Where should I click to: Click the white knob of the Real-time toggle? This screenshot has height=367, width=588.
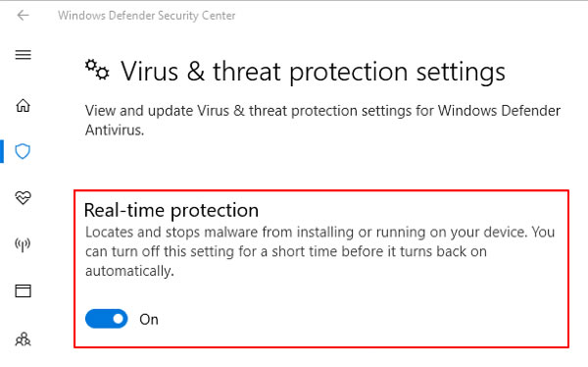tap(119, 319)
